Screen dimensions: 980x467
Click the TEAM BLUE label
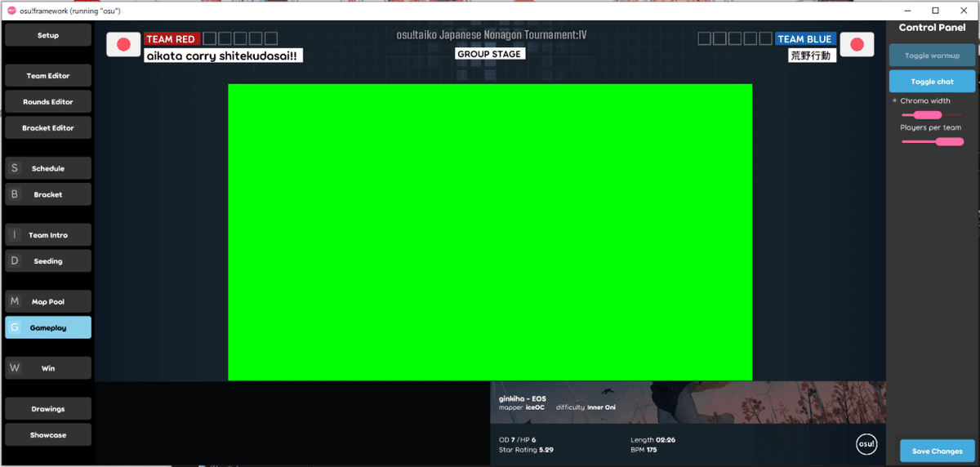pyautogui.click(x=805, y=39)
